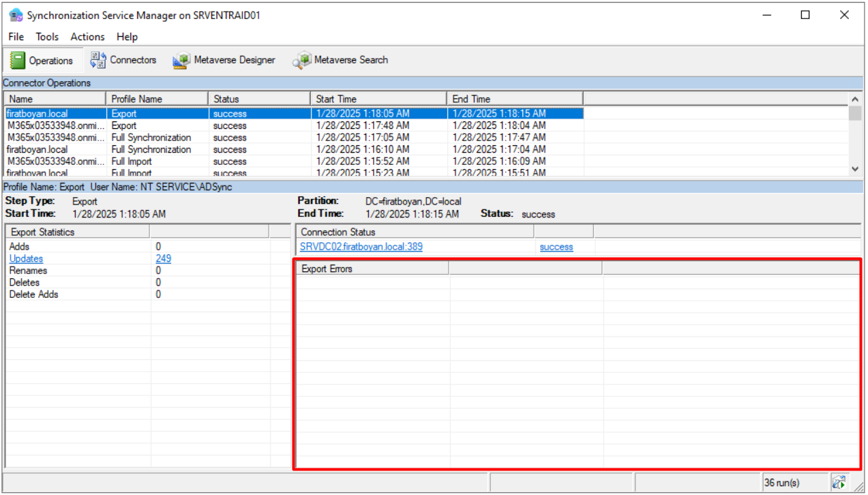Click the Connection Status column header
This screenshot has width=868, height=495.
point(415,232)
